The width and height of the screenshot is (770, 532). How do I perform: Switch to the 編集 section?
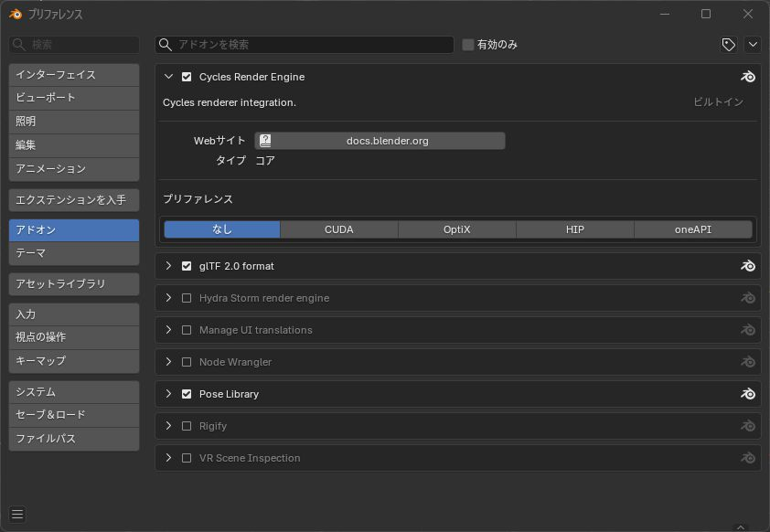[74, 145]
